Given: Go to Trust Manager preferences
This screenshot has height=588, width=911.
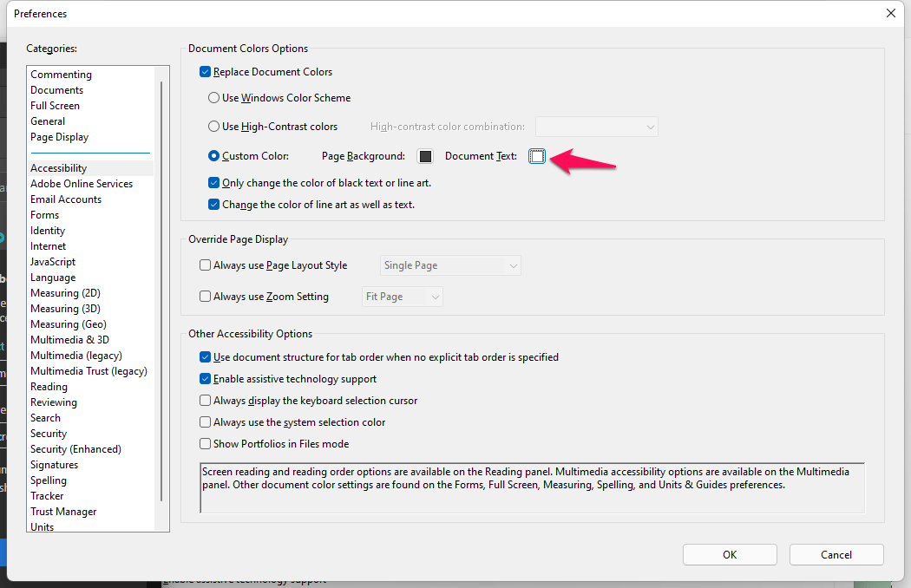Looking at the screenshot, I should point(63,512).
